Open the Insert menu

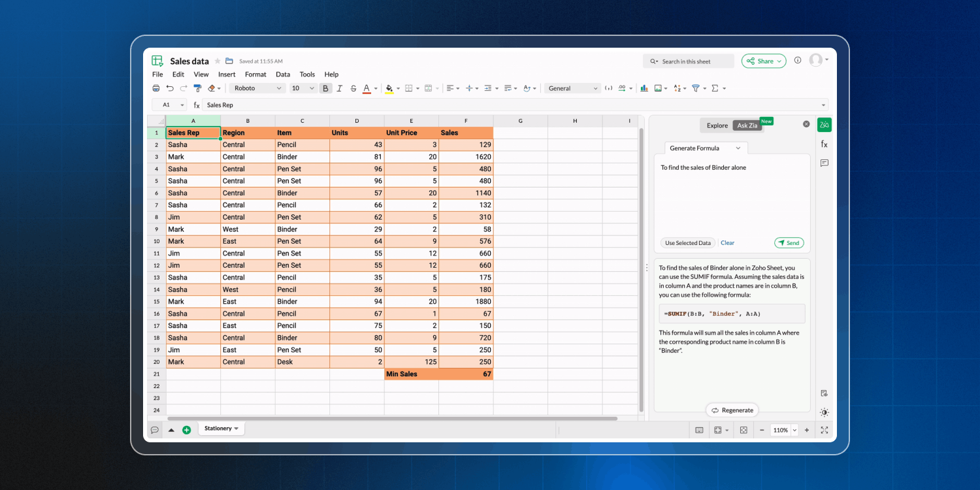[227, 74]
